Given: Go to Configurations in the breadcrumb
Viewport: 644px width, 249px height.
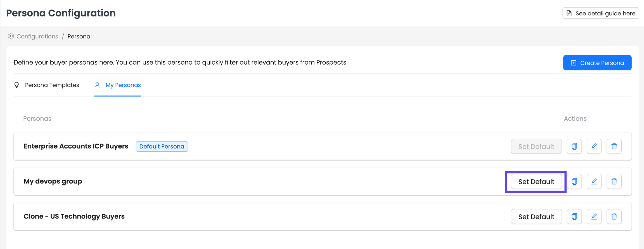Looking at the screenshot, I should pos(37,36).
